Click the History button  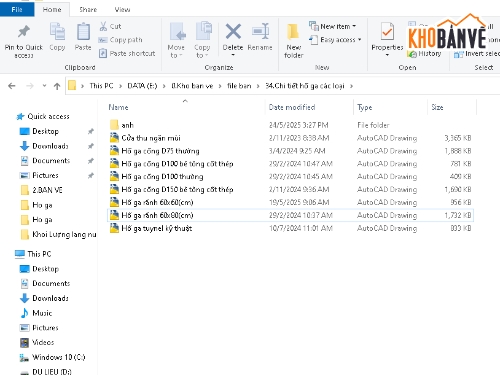tap(424, 54)
